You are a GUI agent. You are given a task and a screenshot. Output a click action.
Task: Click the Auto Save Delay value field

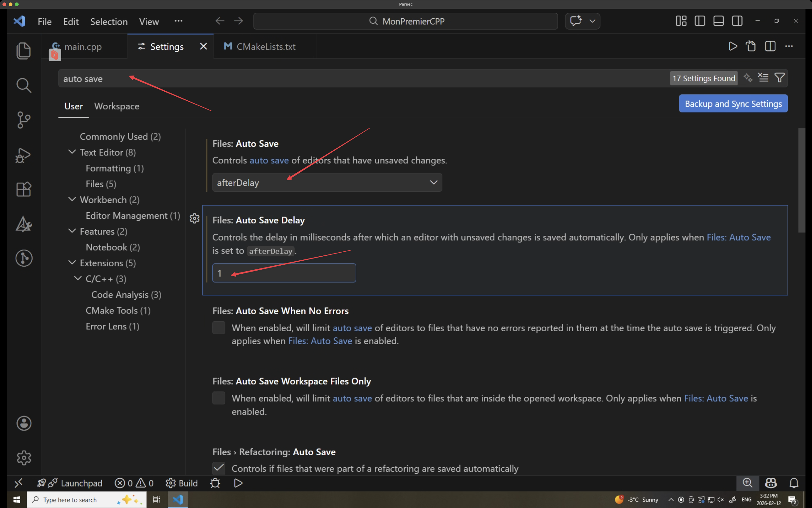pyautogui.click(x=284, y=273)
